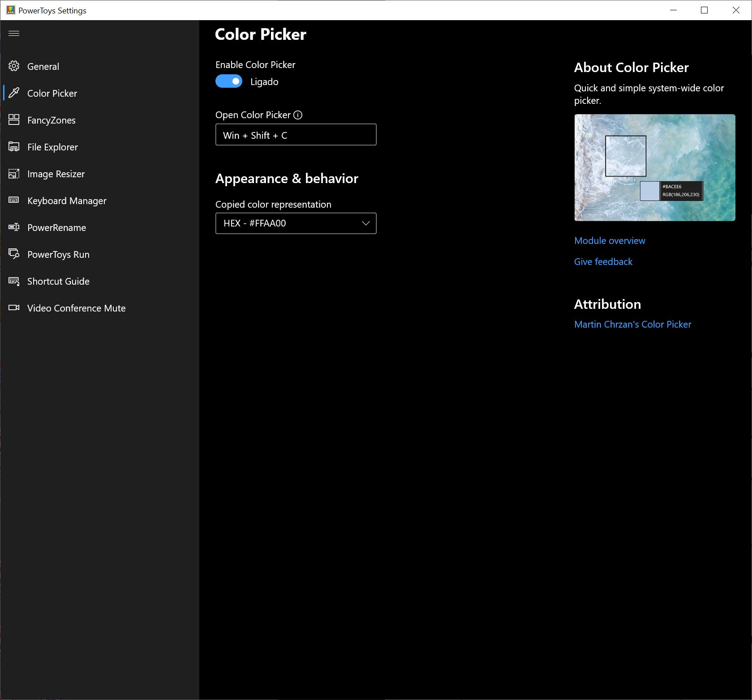Open the hamburger navigation menu

(14, 34)
